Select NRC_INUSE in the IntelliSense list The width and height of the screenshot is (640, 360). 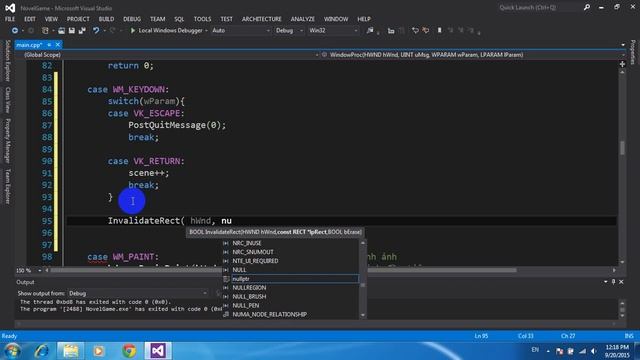coord(291,243)
